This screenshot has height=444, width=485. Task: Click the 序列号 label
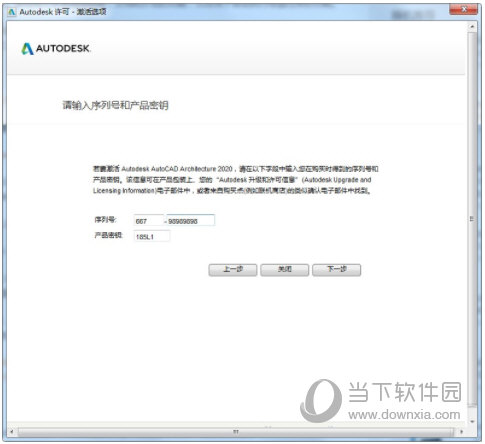point(105,220)
